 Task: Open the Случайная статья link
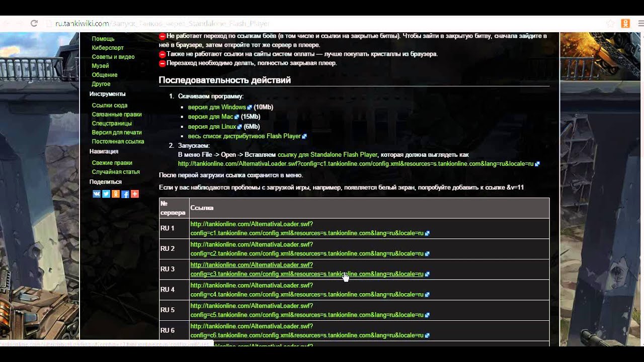[x=116, y=172]
